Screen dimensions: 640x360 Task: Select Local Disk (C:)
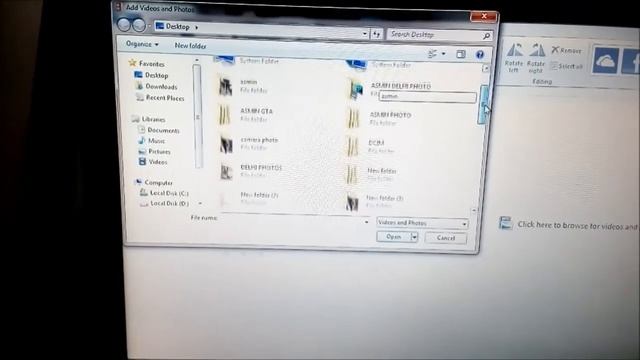[x=164, y=193]
